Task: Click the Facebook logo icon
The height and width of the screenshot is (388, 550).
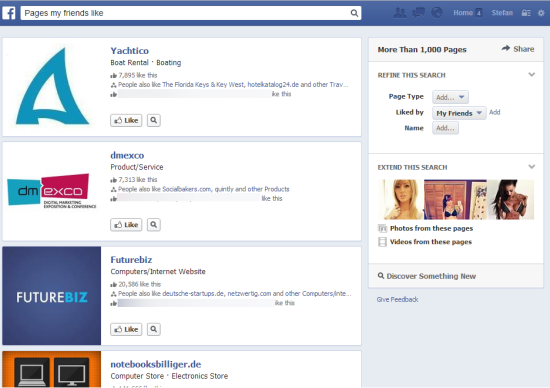Action: coord(9,13)
